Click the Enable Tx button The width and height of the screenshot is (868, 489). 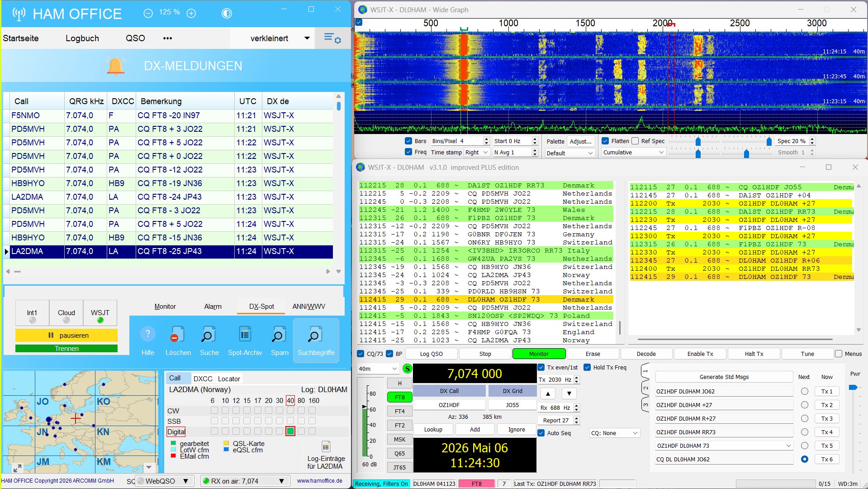700,354
